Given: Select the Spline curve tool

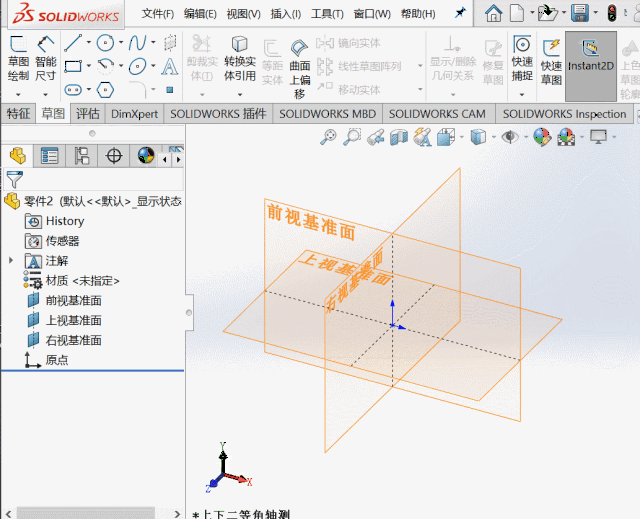Looking at the screenshot, I should click(x=138, y=42).
